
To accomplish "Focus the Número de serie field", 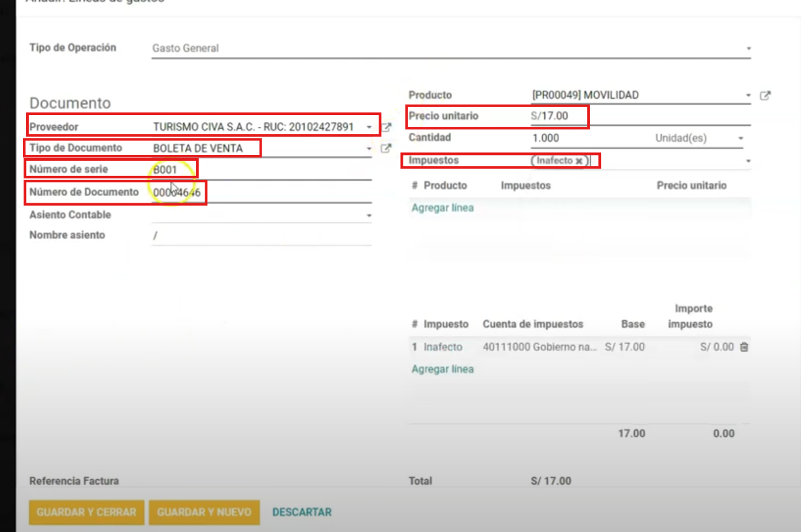I will coord(262,170).
